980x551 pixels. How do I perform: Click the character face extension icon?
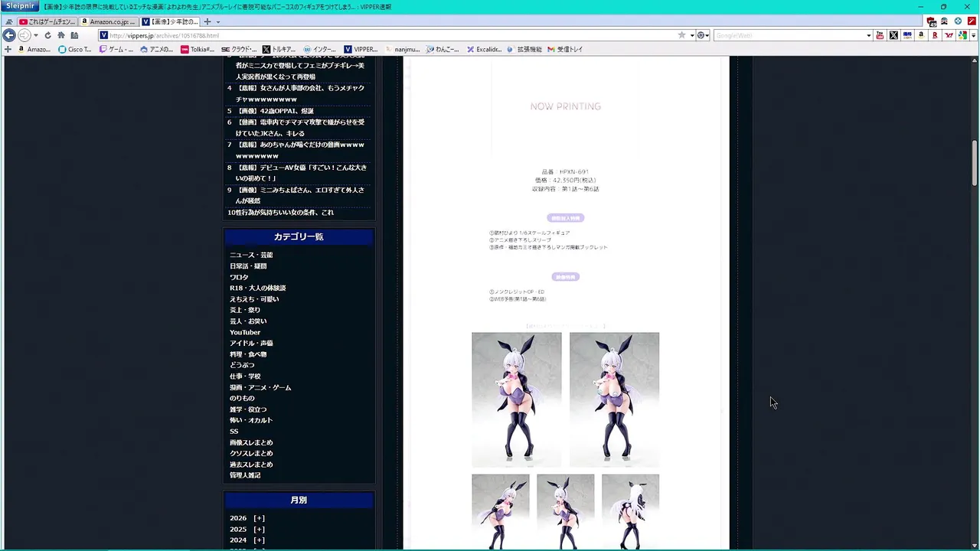[945, 21]
